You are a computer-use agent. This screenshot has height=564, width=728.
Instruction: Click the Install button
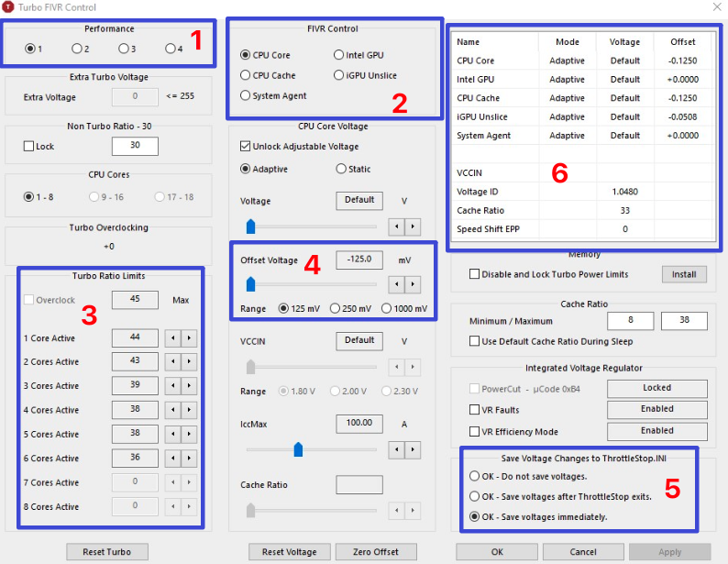click(684, 274)
